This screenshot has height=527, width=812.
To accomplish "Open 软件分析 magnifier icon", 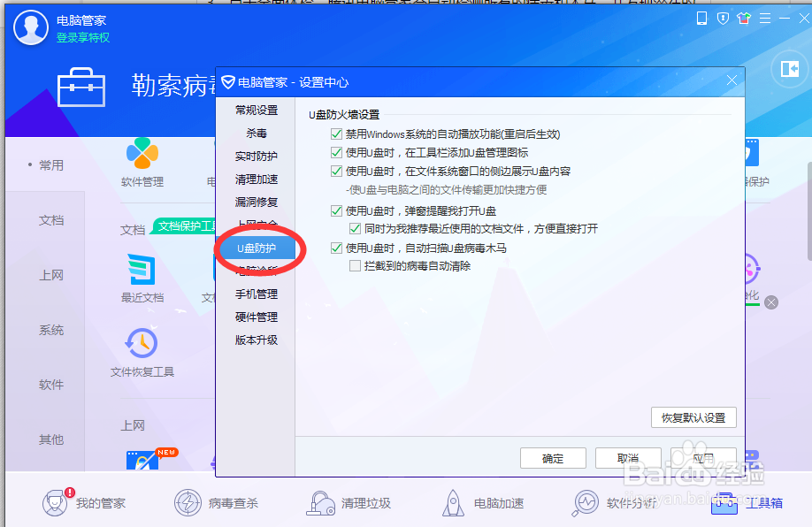I will [614, 502].
